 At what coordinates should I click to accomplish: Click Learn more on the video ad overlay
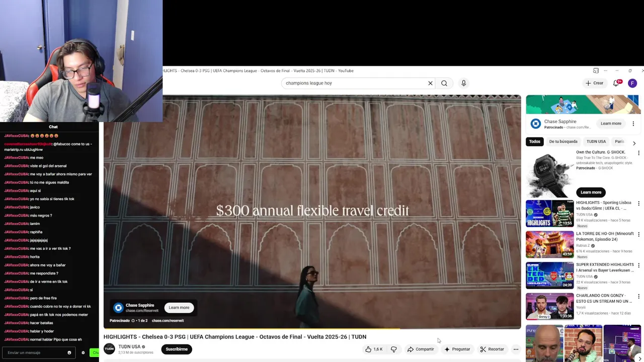point(179,308)
